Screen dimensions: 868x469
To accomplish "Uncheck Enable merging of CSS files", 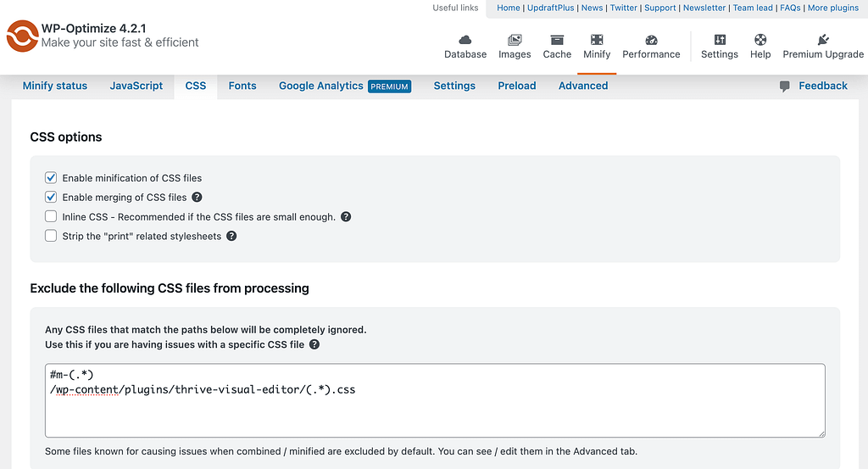I will [51, 197].
